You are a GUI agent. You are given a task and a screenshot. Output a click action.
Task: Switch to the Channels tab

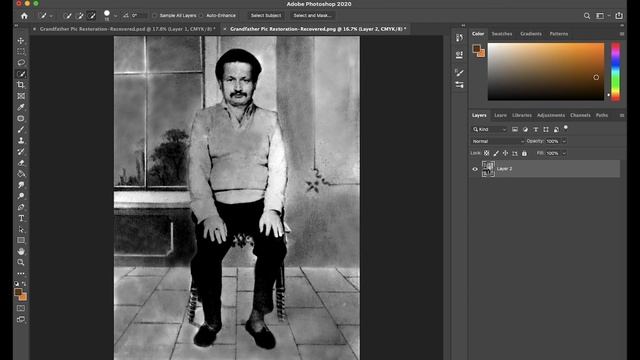(580, 116)
